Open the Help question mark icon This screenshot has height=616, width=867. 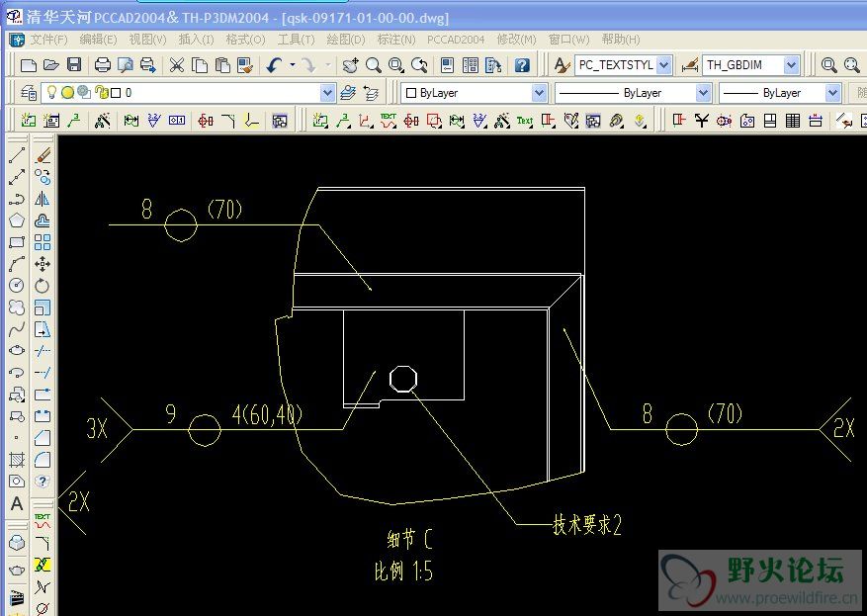(522, 65)
